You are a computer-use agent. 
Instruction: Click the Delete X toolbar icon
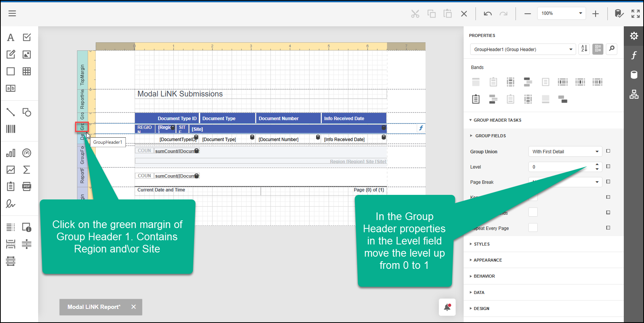point(464,14)
